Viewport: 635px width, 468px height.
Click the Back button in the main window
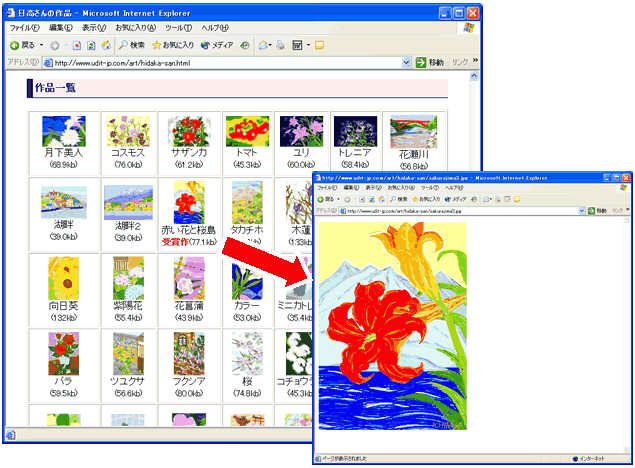22,45
